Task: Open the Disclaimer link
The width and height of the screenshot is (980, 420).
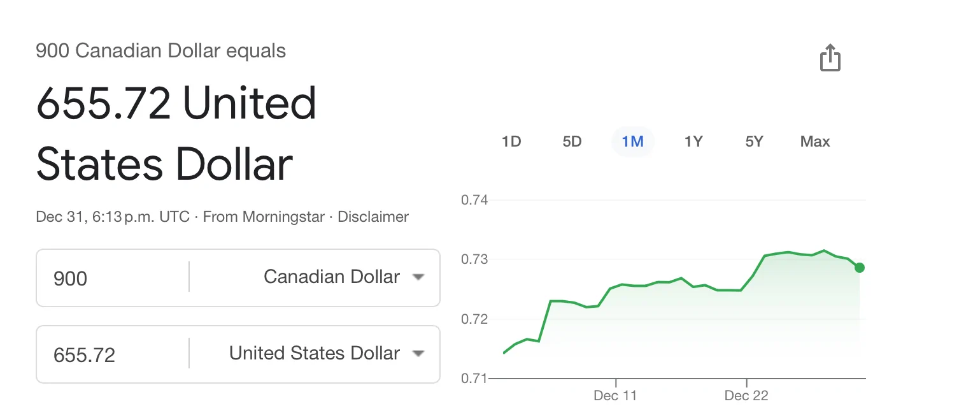Action: 373,217
